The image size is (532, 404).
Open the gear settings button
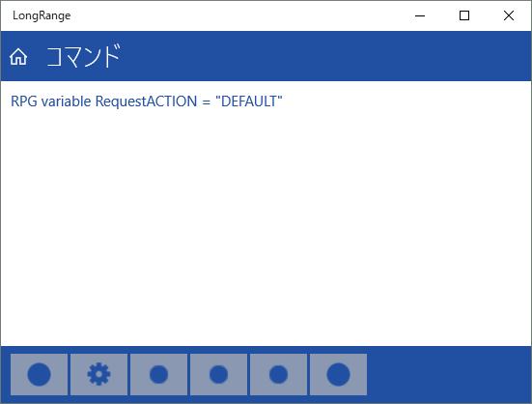pyautogui.click(x=99, y=374)
